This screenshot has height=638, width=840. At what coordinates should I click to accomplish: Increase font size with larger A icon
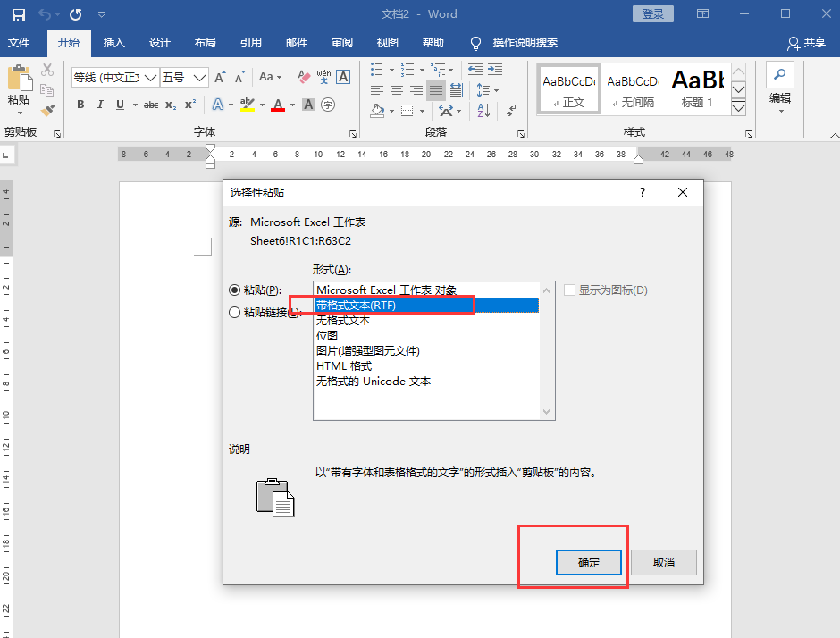point(220,78)
